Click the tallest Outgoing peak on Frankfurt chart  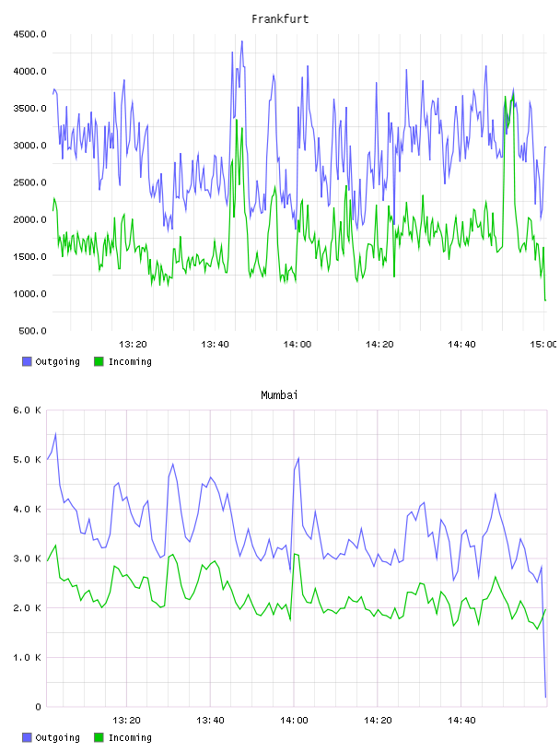tap(242, 41)
